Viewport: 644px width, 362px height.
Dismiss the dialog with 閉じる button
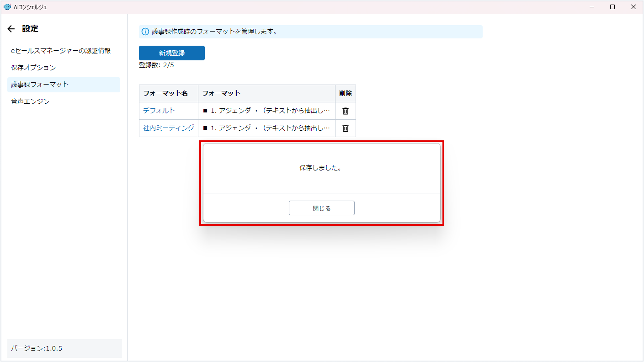coord(321,208)
